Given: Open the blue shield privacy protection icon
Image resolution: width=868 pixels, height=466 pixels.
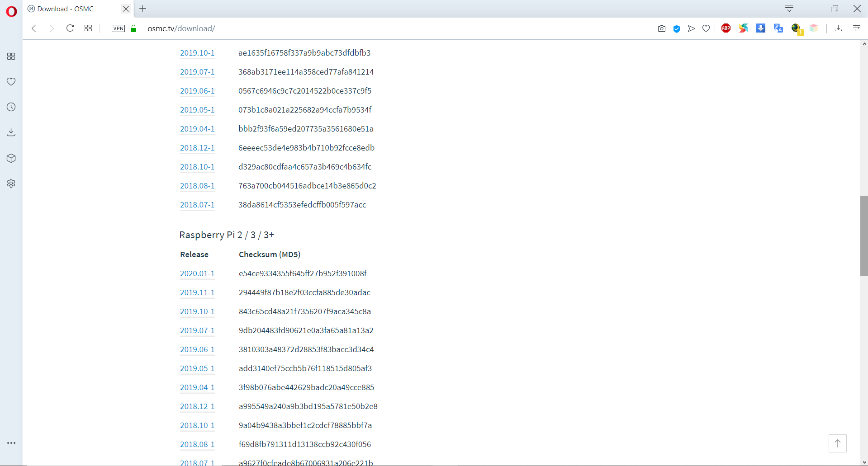Looking at the screenshot, I should 677,28.
